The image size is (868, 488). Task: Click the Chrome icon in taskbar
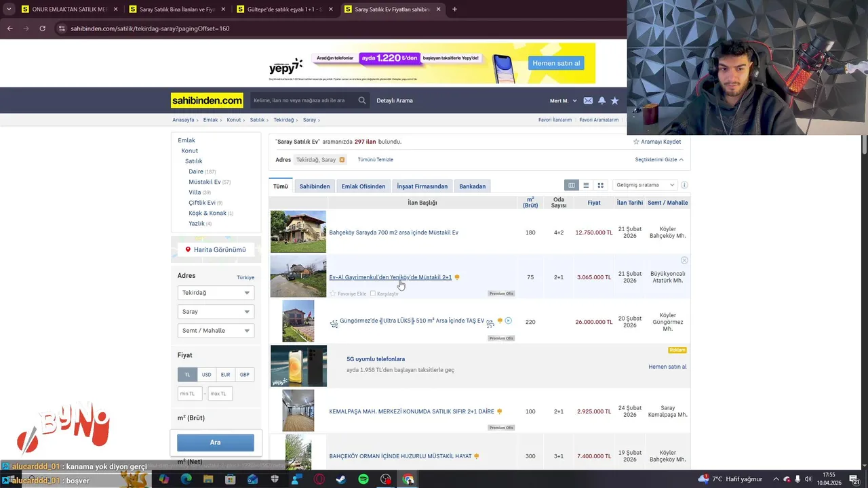(x=408, y=479)
